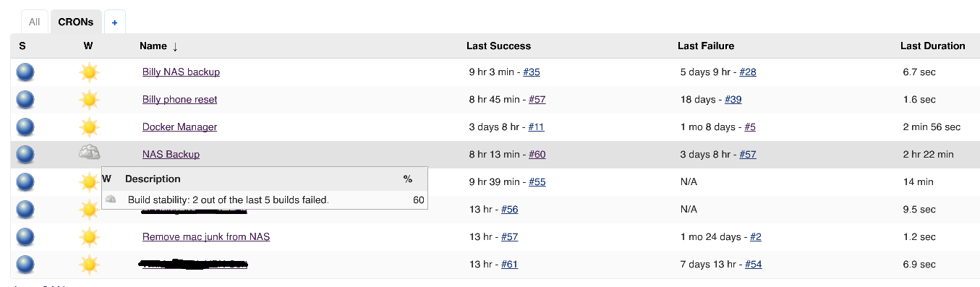Open Docker Manager last failure build #5
Viewport: 980px width, 287px height.
coord(750,127)
